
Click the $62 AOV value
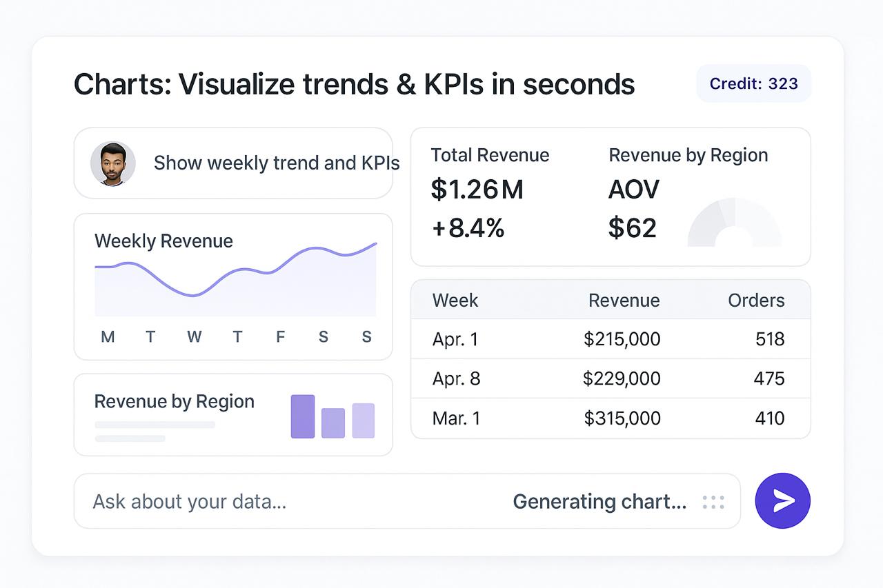click(x=632, y=228)
